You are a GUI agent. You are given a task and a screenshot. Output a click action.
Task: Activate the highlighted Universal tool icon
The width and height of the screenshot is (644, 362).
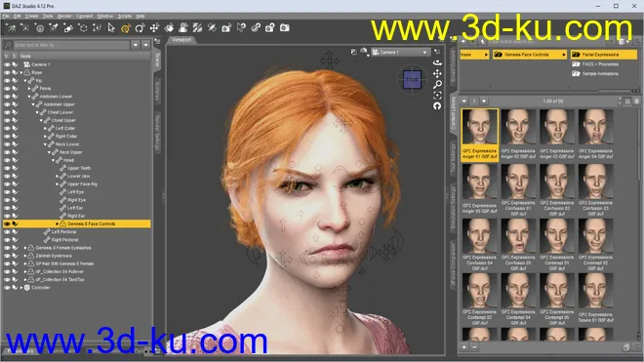click(x=125, y=28)
